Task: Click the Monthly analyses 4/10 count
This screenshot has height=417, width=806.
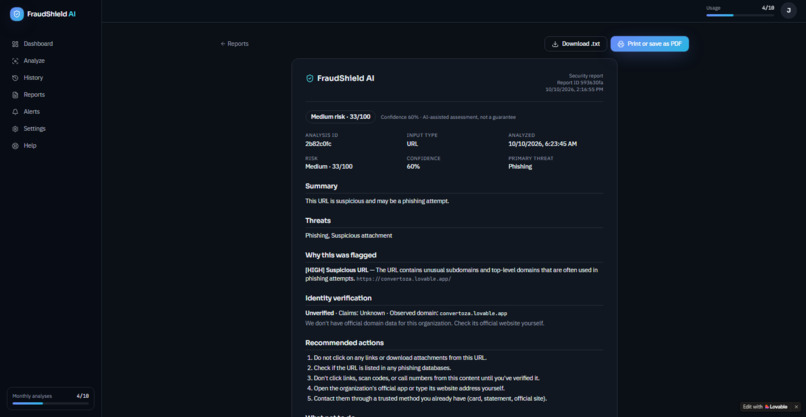Action: (83, 396)
